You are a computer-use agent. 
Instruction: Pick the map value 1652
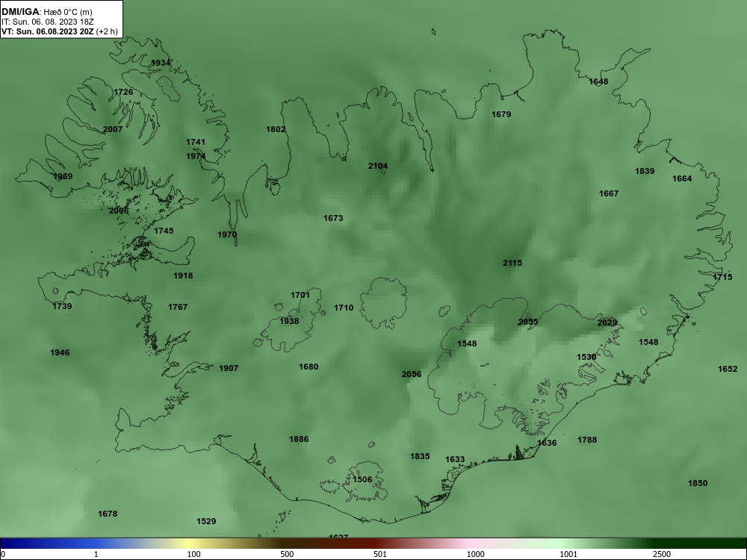pos(728,369)
